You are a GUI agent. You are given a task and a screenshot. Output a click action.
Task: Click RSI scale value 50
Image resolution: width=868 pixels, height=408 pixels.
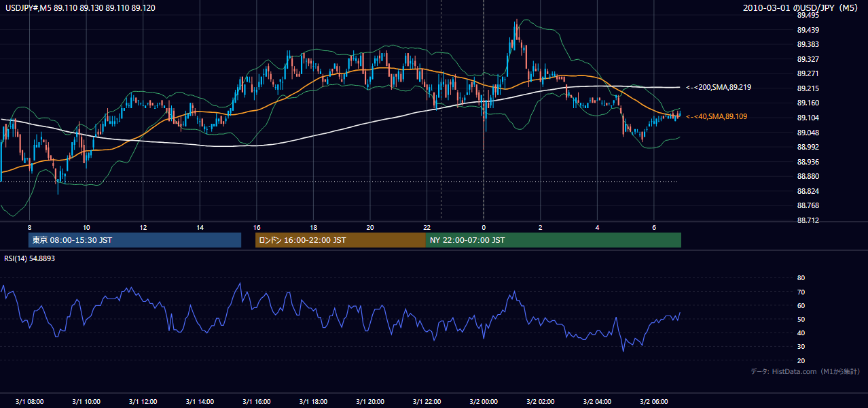click(x=801, y=320)
